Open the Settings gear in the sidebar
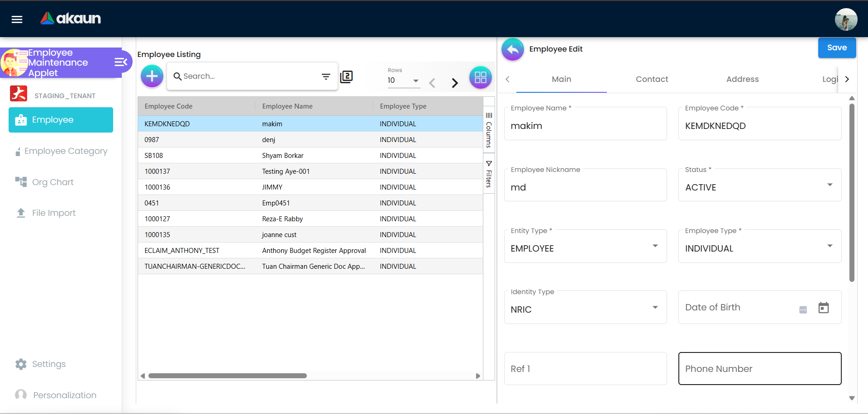This screenshot has width=868, height=414. 49,364
